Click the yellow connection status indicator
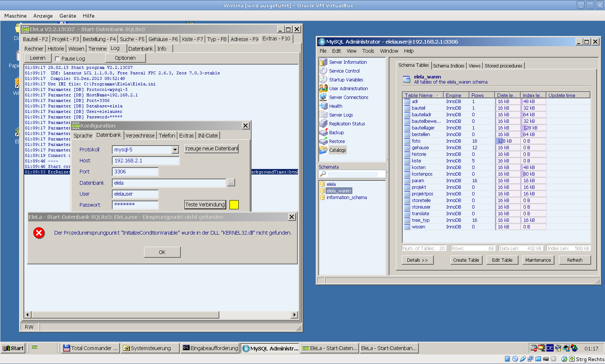This screenshot has height=364, width=605. click(x=234, y=205)
